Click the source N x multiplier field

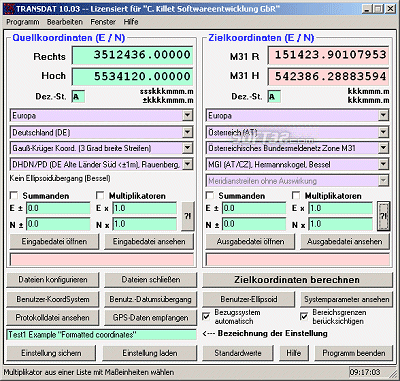coord(144,224)
